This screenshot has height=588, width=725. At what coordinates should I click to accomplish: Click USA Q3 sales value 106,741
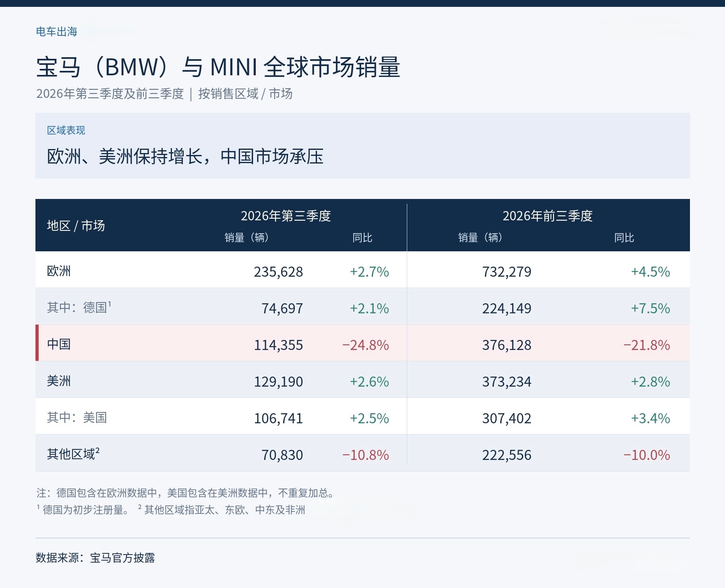point(278,418)
